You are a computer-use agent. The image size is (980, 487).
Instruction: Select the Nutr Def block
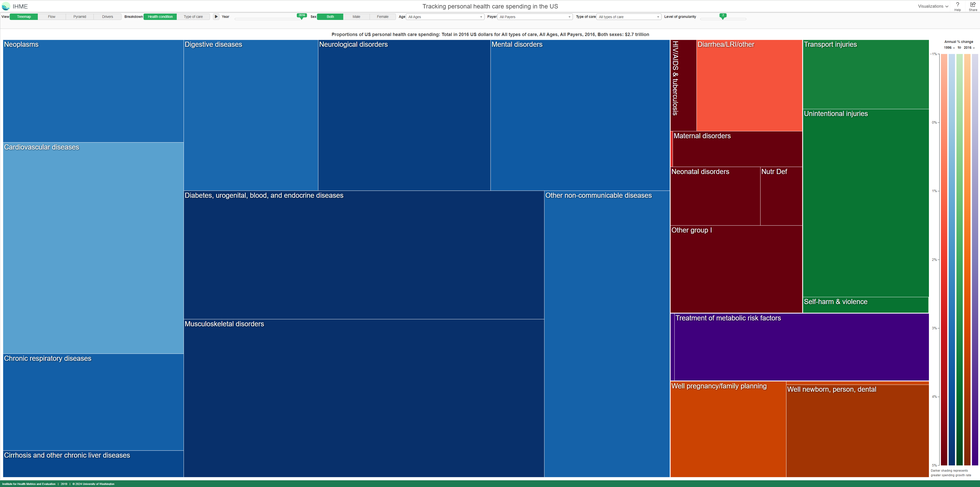click(x=781, y=196)
